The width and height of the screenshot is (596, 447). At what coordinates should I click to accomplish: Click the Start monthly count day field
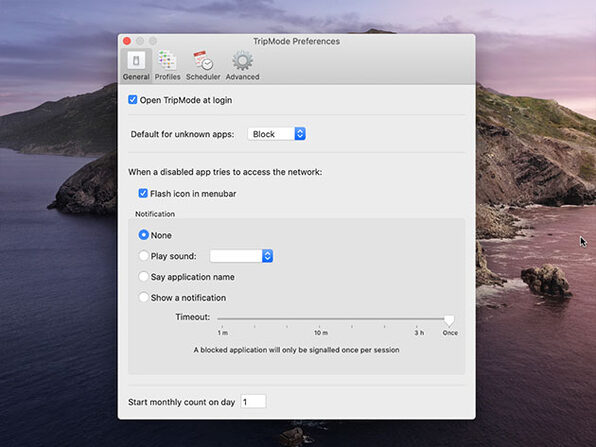tap(253, 402)
